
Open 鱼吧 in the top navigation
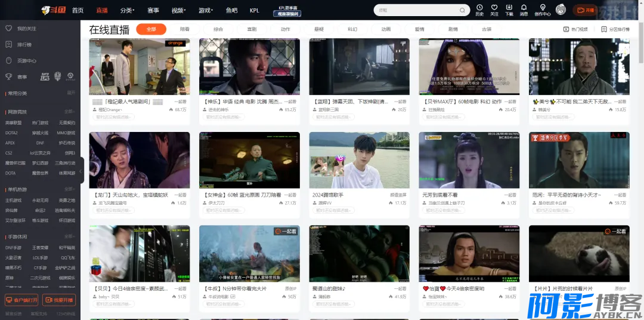(x=231, y=10)
